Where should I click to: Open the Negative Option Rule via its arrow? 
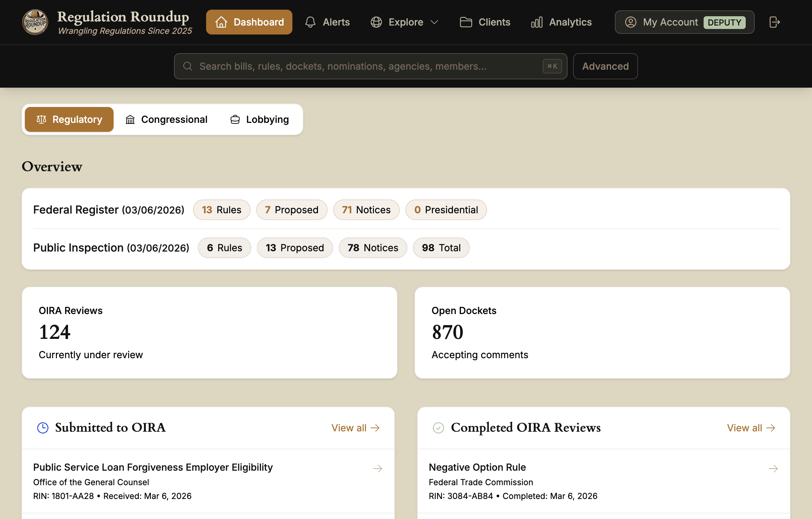pyautogui.click(x=773, y=469)
